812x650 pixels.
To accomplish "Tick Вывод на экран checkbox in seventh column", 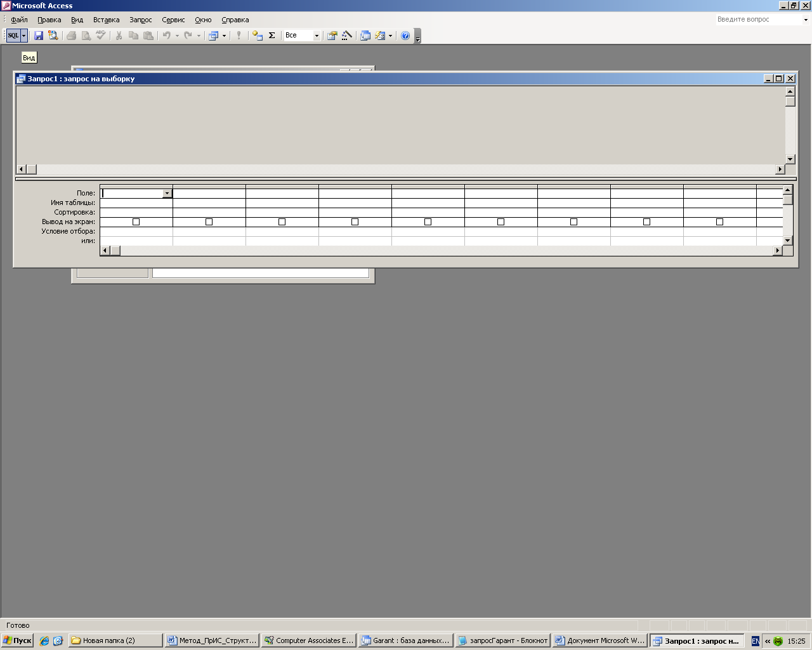I will [573, 222].
